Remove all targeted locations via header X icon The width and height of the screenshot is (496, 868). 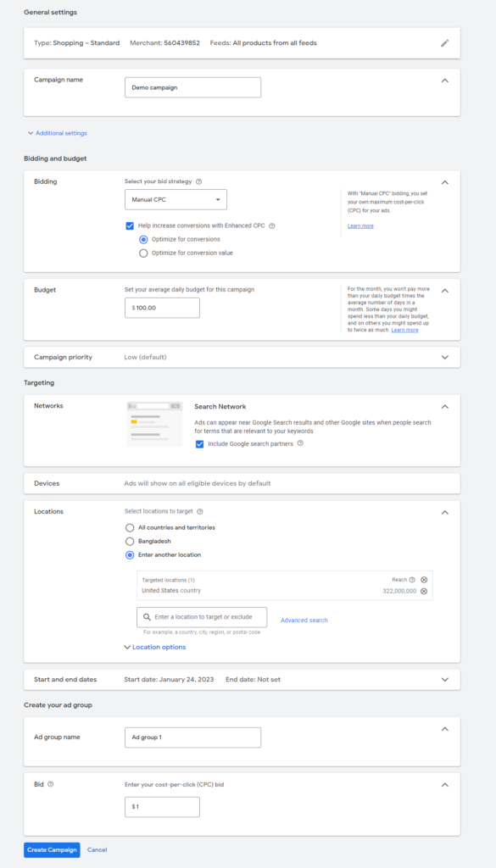coord(424,580)
